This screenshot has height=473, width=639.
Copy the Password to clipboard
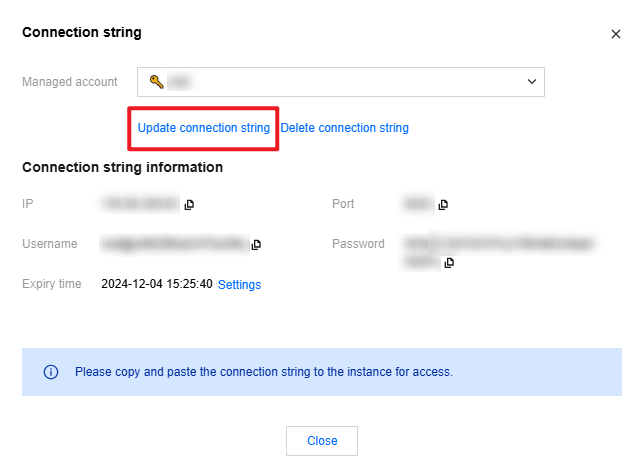pyautogui.click(x=449, y=262)
